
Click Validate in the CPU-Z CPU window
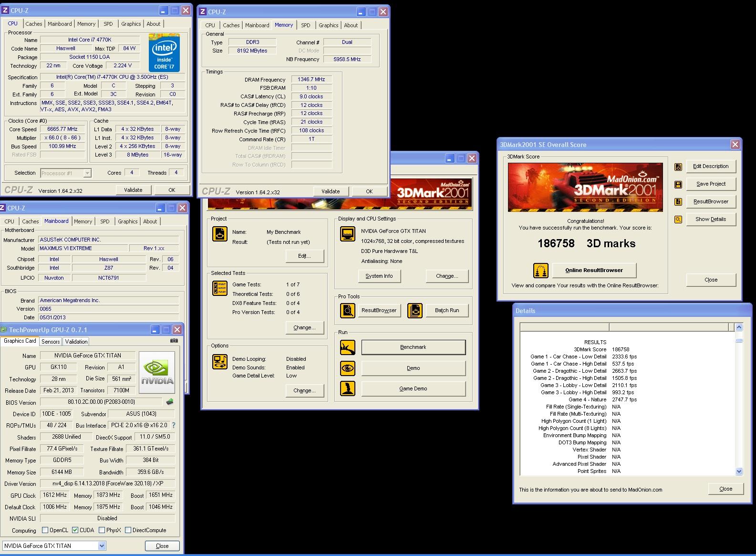click(x=133, y=190)
